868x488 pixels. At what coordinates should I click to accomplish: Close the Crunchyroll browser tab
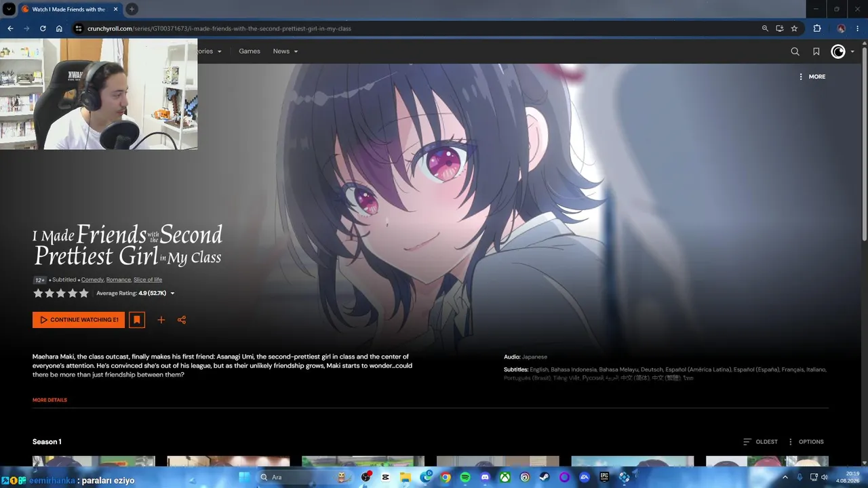pos(115,9)
